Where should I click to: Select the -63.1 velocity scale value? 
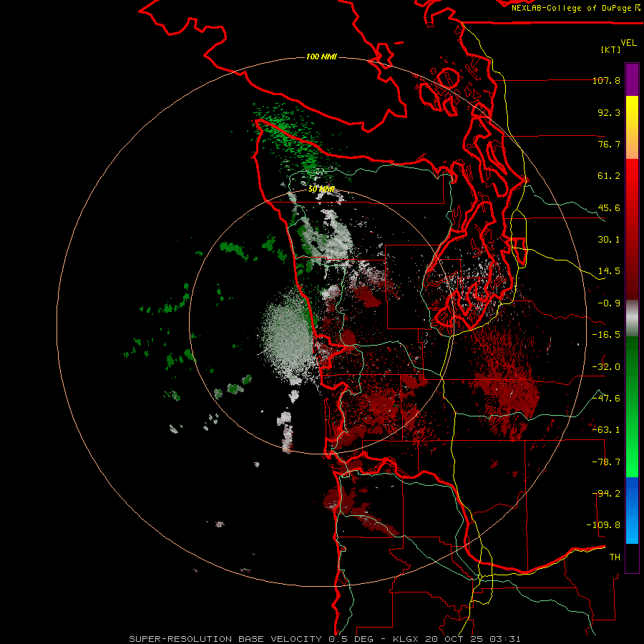[x=606, y=430]
